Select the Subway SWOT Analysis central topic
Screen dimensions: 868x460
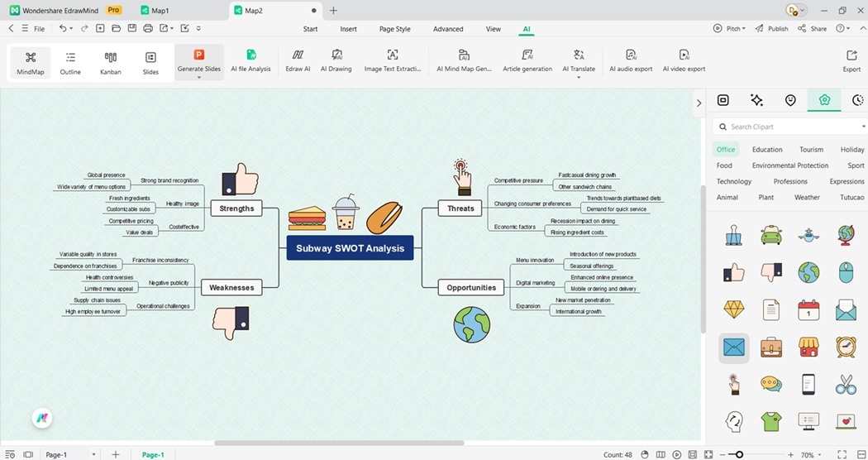pyautogui.click(x=350, y=248)
